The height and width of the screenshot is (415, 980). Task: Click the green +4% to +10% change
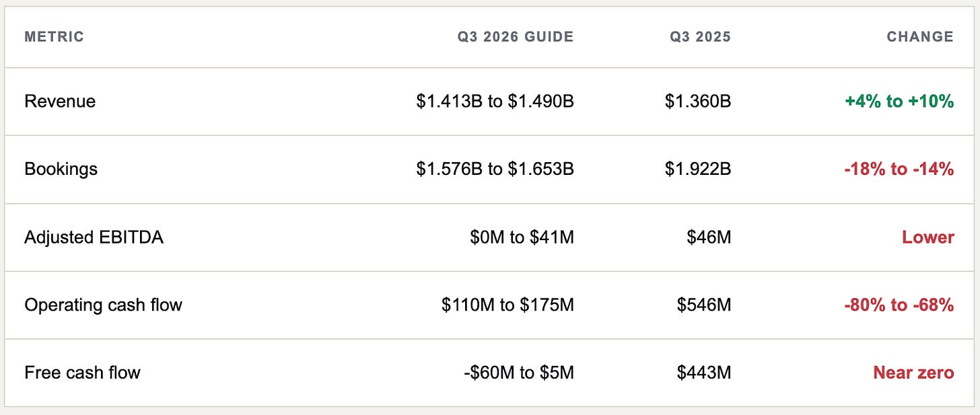[899, 102]
